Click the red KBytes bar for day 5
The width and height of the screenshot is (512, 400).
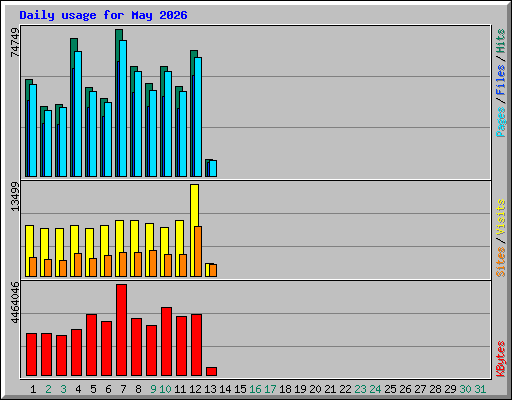point(92,345)
